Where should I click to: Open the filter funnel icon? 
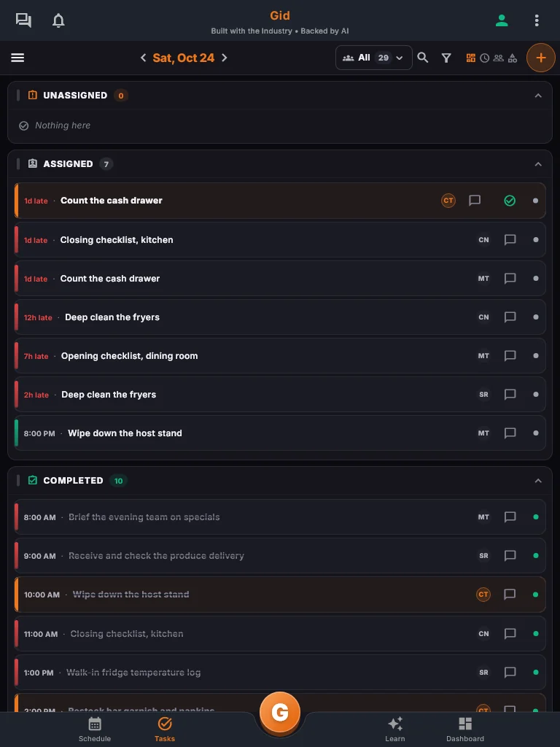click(x=446, y=58)
